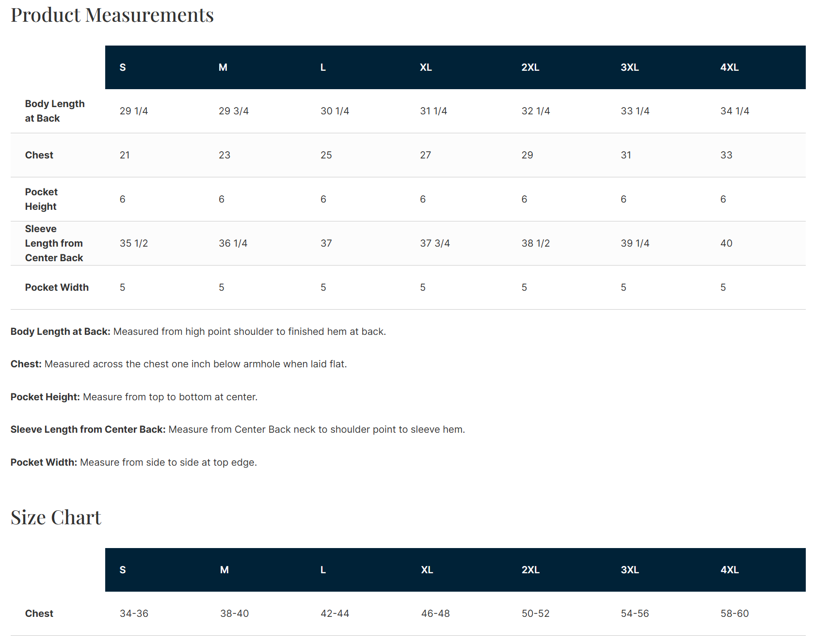This screenshot has height=644, width=815.
Task: Select the Sleeve Length from Center Back row label
Action: pyautogui.click(x=54, y=243)
